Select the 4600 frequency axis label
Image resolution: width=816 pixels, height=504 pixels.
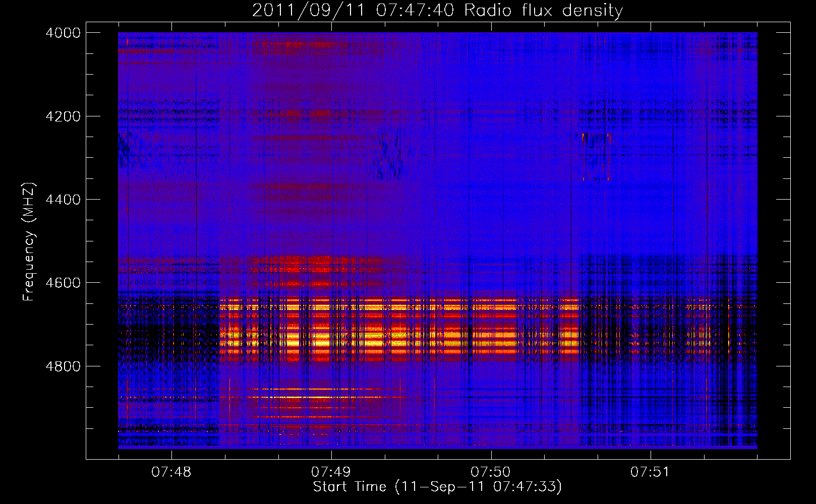tap(63, 283)
